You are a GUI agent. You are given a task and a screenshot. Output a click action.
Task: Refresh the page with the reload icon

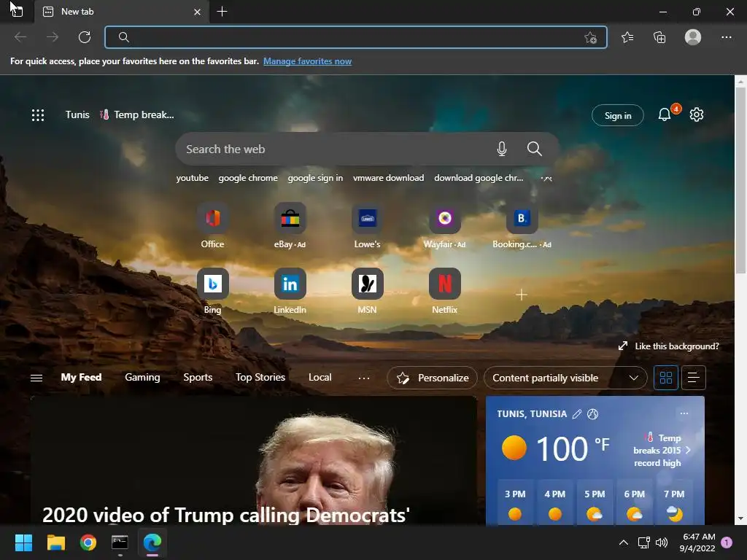(x=85, y=37)
